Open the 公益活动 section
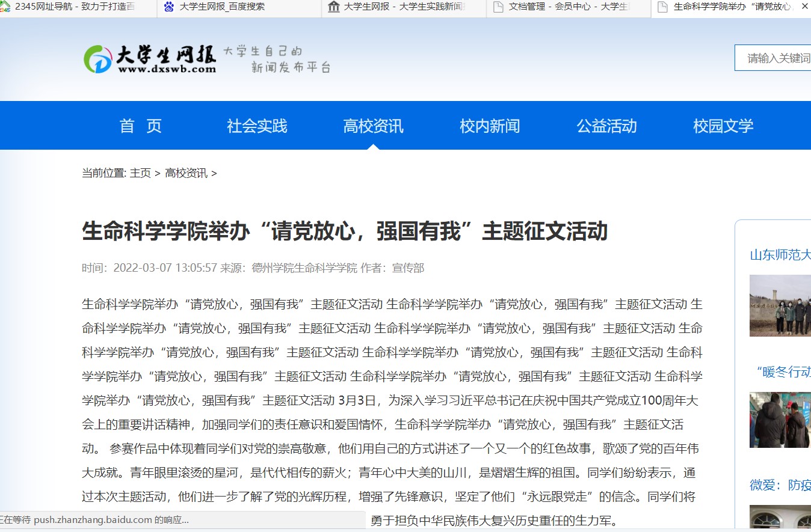 606,126
